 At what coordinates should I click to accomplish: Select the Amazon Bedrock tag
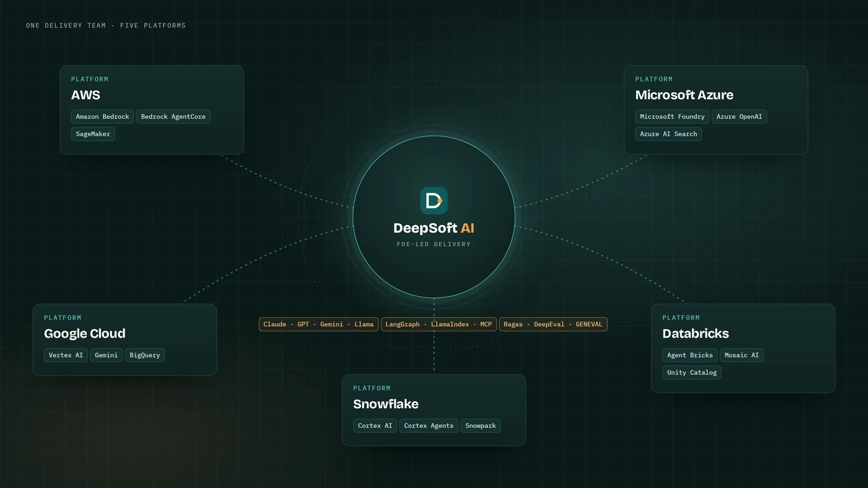click(103, 117)
